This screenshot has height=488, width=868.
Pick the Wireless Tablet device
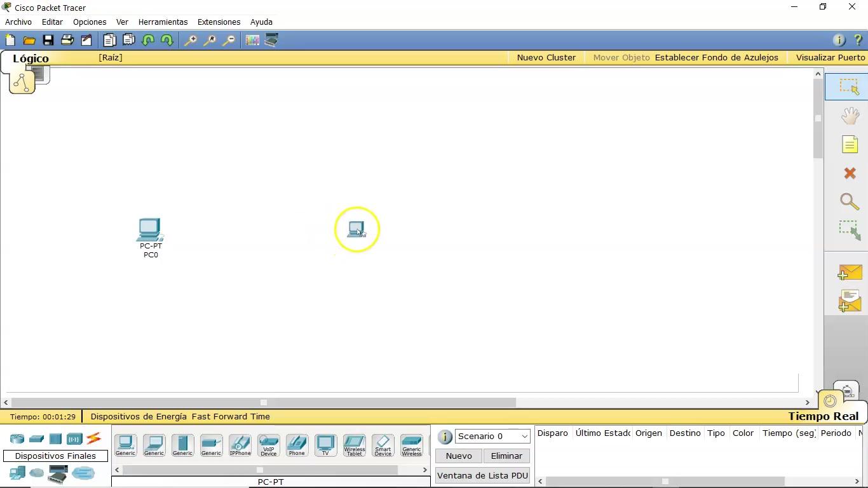pyautogui.click(x=354, y=445)
